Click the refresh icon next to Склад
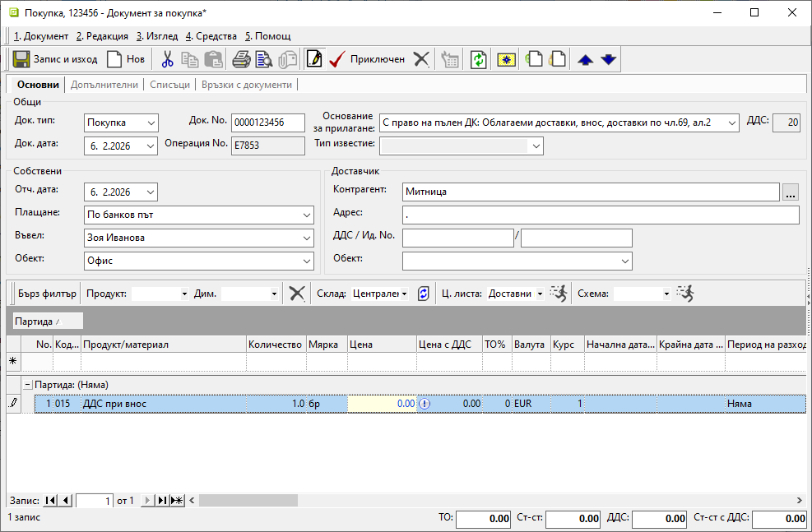Viewport: 812px width, 532px height. click(424, 294)
